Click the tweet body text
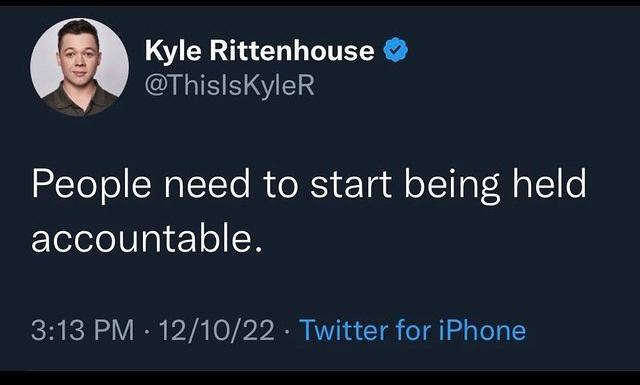Viewport: 640px width, 385px height. [309, 211]
